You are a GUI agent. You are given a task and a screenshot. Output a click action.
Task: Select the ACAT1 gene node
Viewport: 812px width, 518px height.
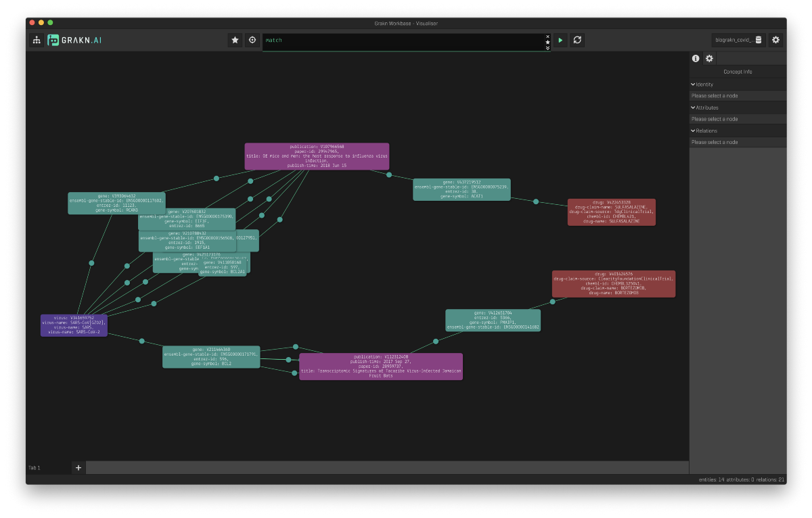(x=461, y=189)
